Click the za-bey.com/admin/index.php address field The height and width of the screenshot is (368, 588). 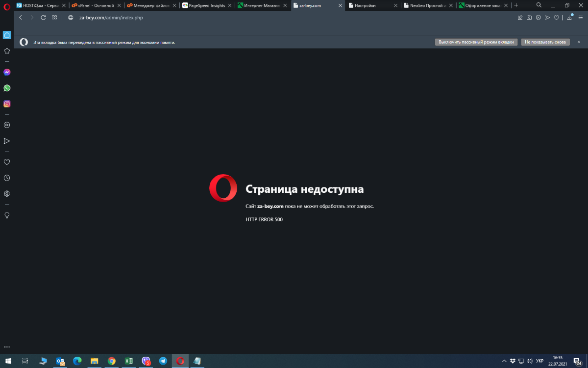click(x=111, y=17)
